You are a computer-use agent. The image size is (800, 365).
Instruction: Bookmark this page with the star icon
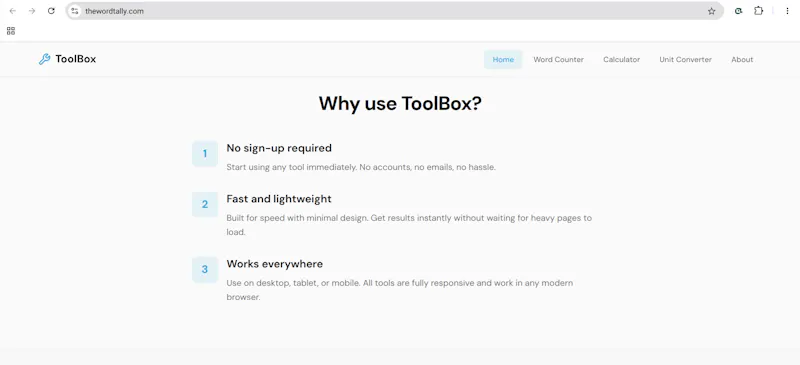tap(711, 11)
